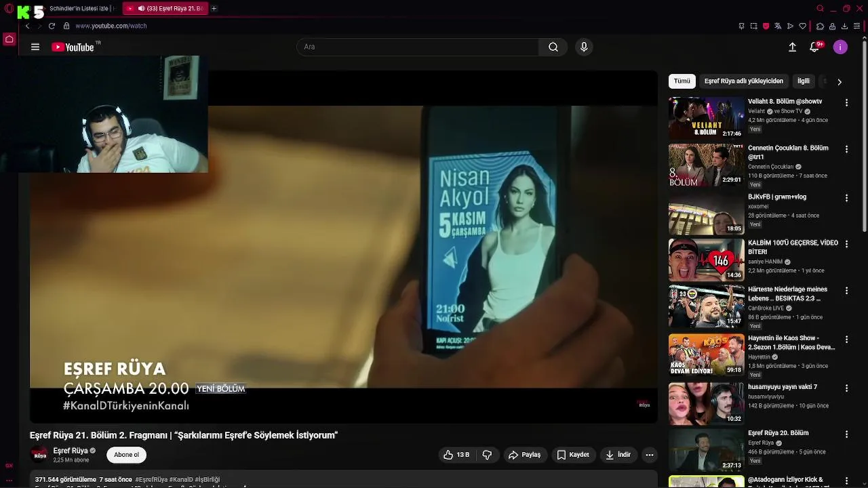Viewport: 868px width, 488px height.
Task: Go back to the previous page
Action: point(27,26)
